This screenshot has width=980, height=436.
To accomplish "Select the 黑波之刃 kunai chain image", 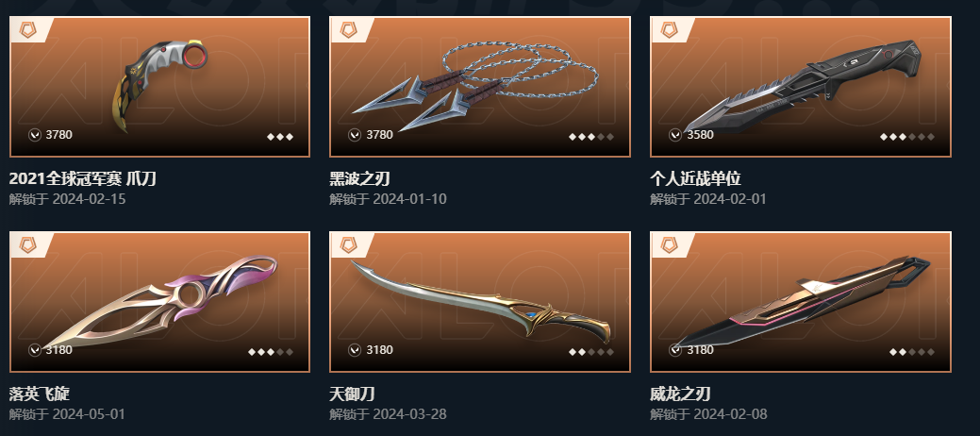I will (475, 86).
